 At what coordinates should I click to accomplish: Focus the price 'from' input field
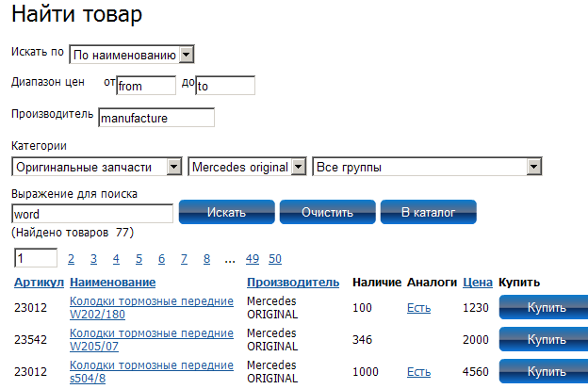click(x=146, y=86)
